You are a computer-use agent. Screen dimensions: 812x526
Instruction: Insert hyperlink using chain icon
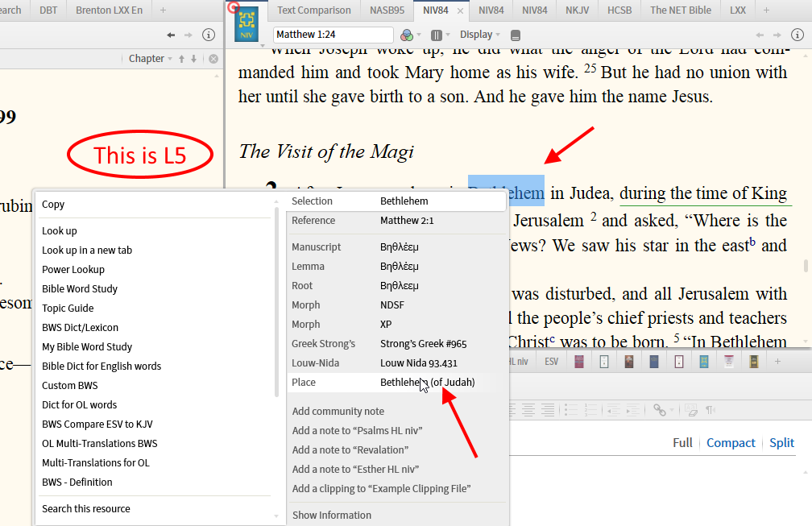[x=659, y=410]
